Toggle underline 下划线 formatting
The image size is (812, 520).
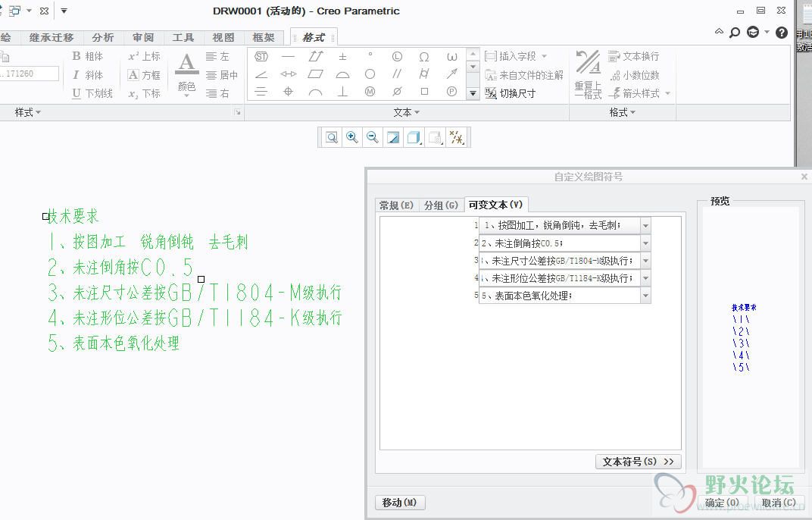click(x=92, y=93)
